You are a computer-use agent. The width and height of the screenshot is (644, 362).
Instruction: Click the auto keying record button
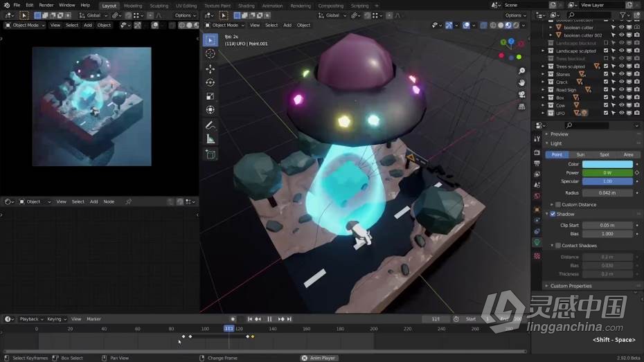[x=233, y=319]
